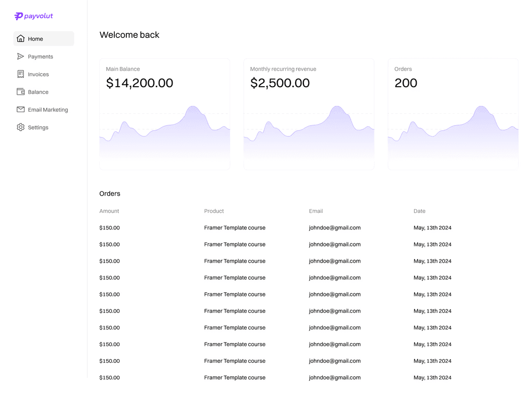Select the Balance sidebar label
The height and width of the screenshot is (396, 532).
38,92
